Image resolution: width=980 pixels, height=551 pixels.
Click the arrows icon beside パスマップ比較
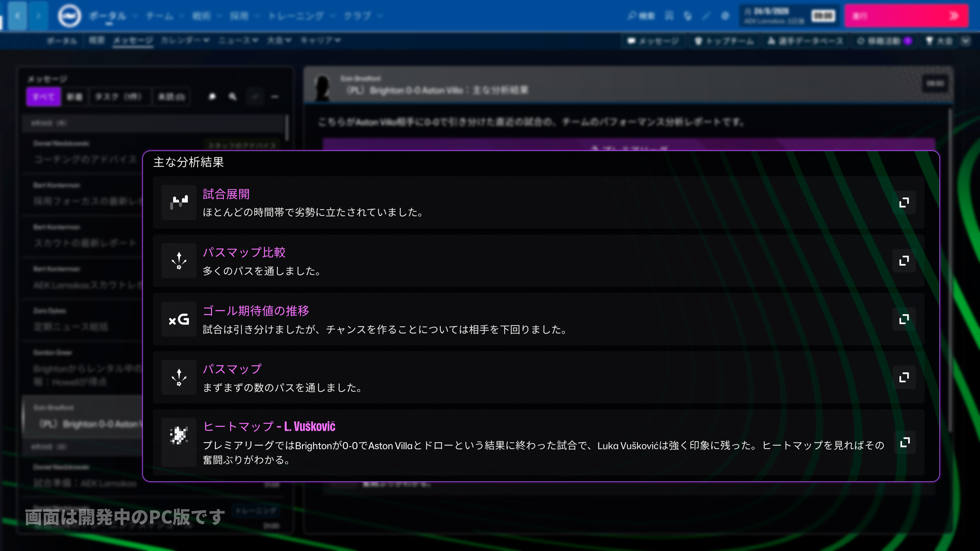click(179, 261)
